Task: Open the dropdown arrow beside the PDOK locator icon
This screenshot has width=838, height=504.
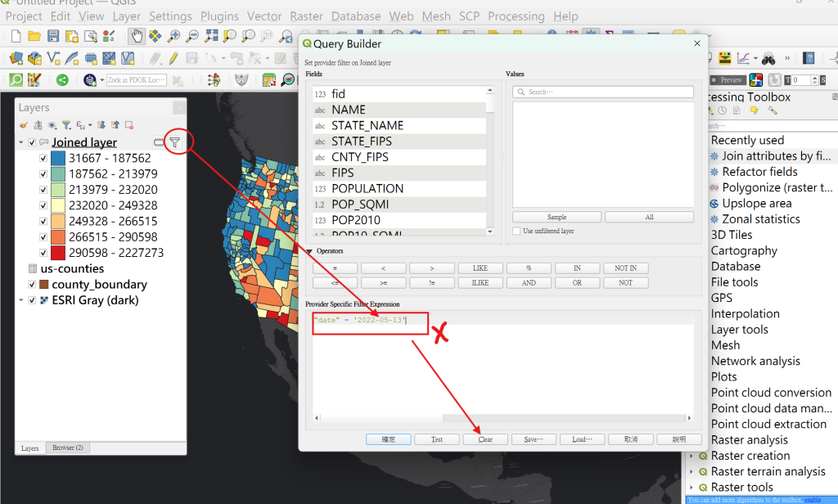Action: [101, 81]
